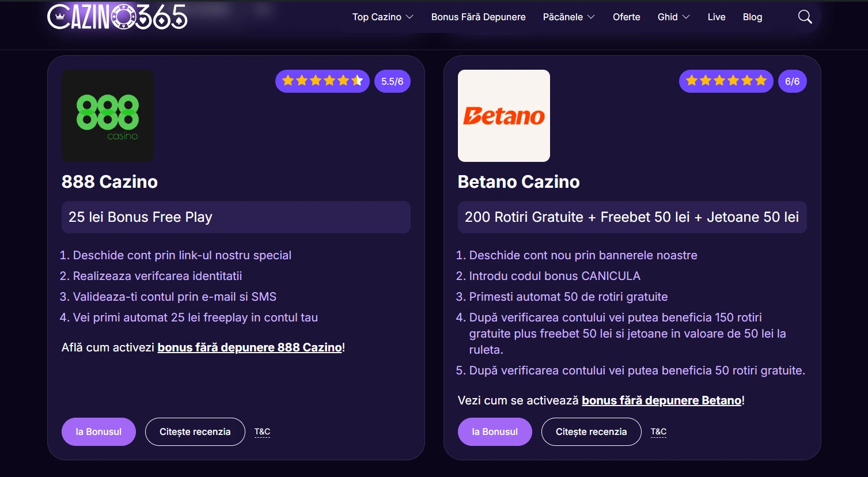Click T&C under the Betano card

pyautogui.click(x=658, y=431)
